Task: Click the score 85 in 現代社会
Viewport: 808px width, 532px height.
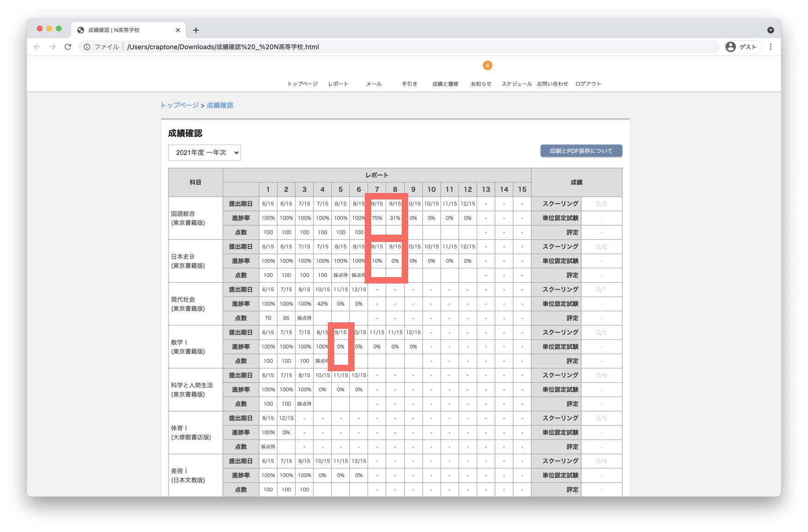Action: (286, 318)
